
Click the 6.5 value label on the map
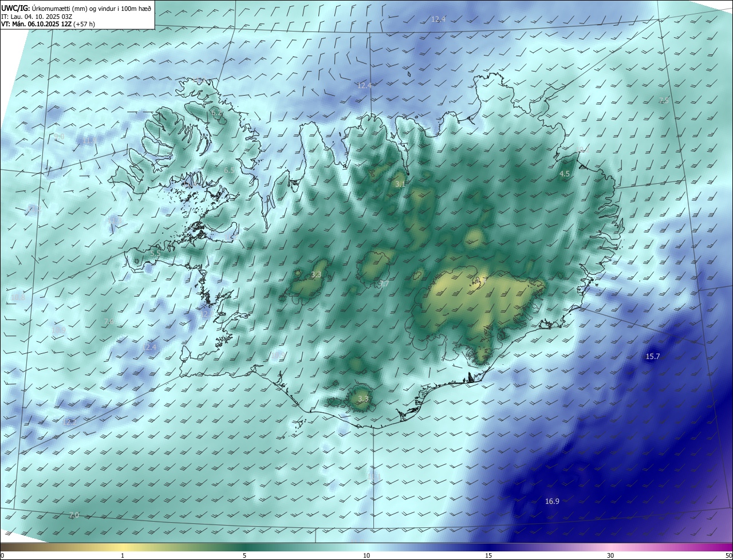coord(229,170)
